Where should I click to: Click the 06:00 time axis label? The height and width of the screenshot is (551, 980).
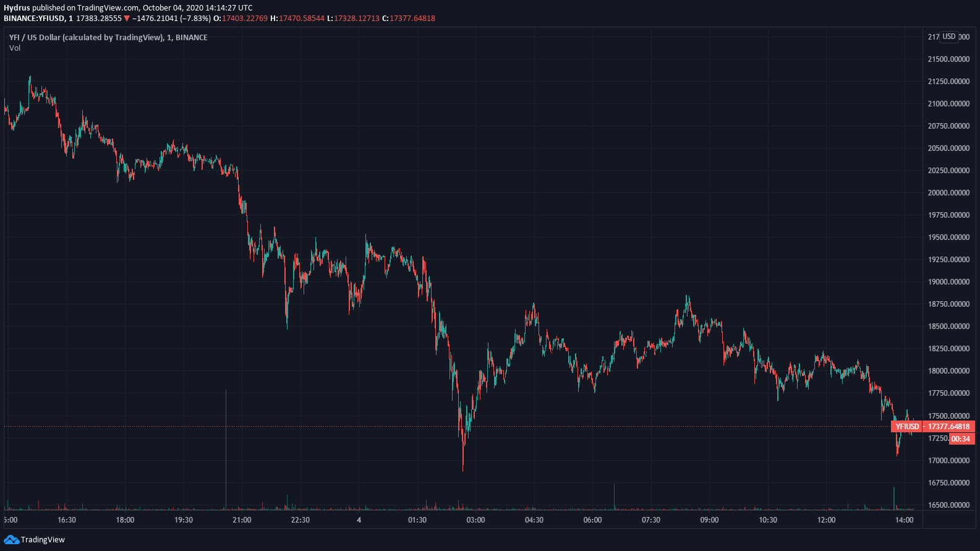click(x=592, y=520)
